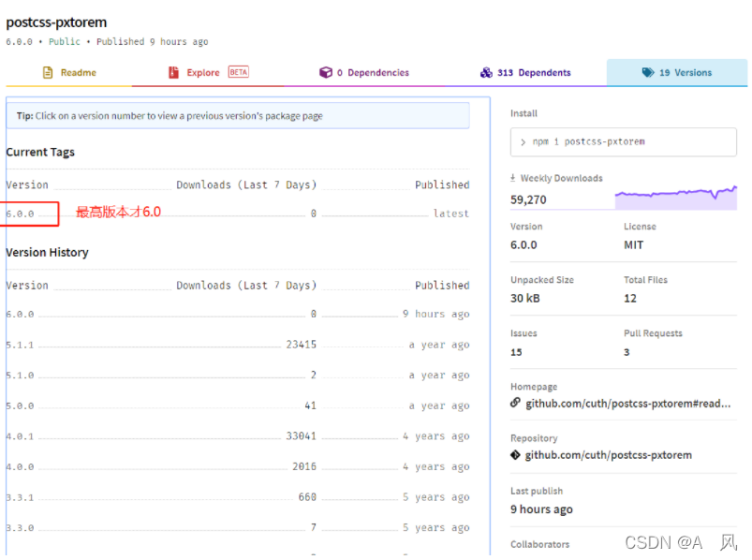
Task: Click the Versions tags icon
Action: pyautogui.click(x=648, y=72)
